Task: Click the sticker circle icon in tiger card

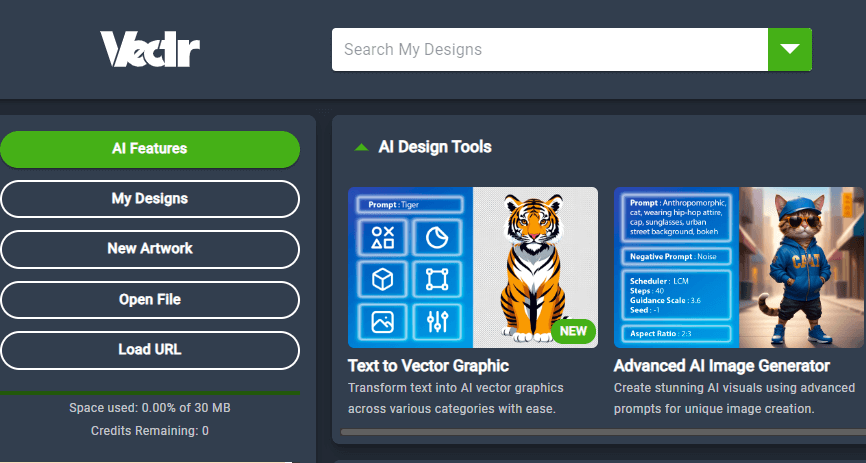Action: (436, 237)
